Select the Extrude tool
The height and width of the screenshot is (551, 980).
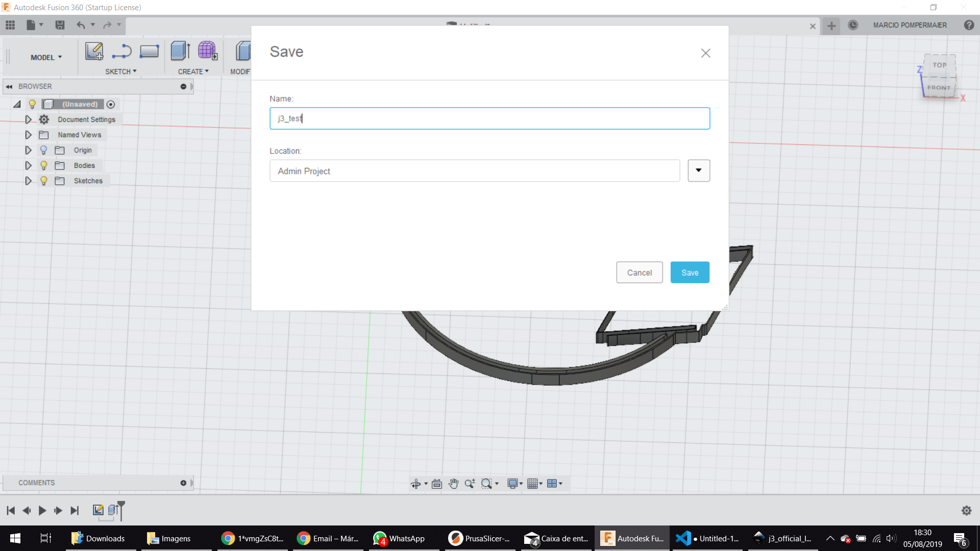click(x=181, y=51)
